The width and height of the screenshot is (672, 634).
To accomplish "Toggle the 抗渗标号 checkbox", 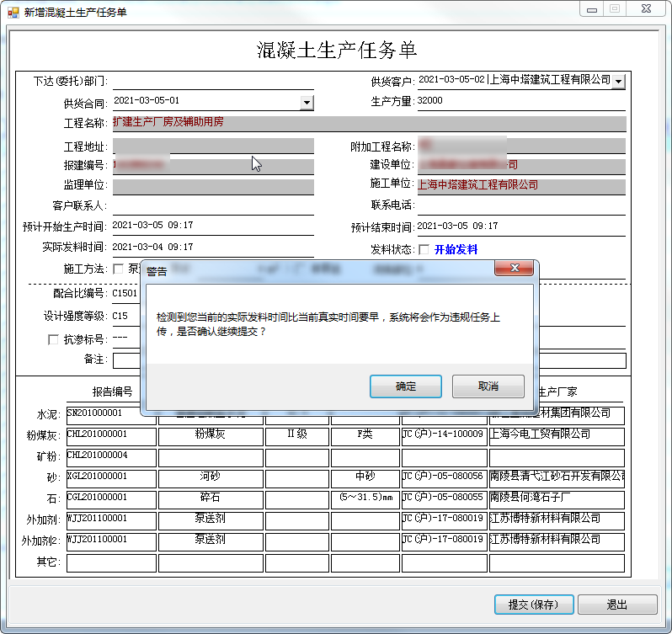I will click(53, 340).
